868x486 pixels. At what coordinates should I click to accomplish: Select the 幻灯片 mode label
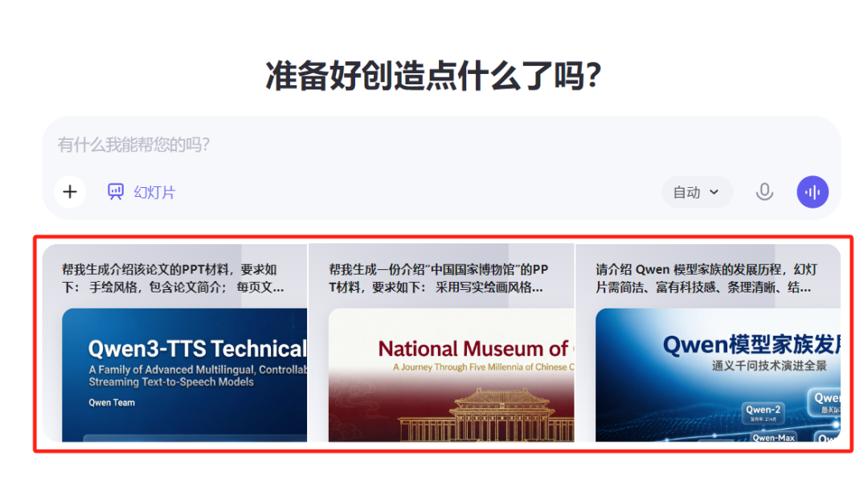pos(154,192)
